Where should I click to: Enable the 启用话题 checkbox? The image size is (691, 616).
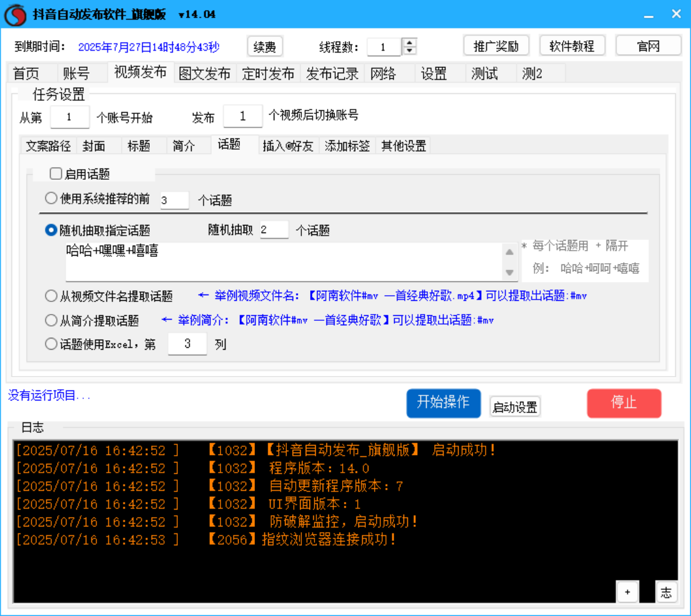point(56,174)
